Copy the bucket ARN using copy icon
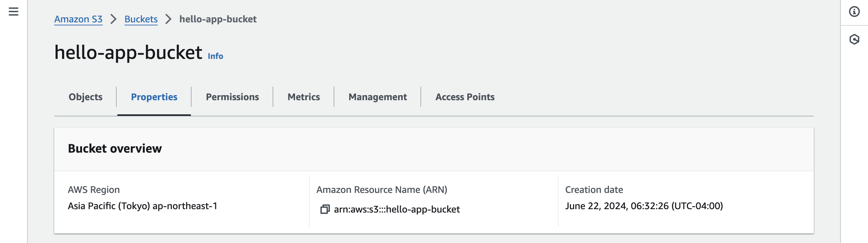Viewport: 868px width, 243px height. point(325,209)
